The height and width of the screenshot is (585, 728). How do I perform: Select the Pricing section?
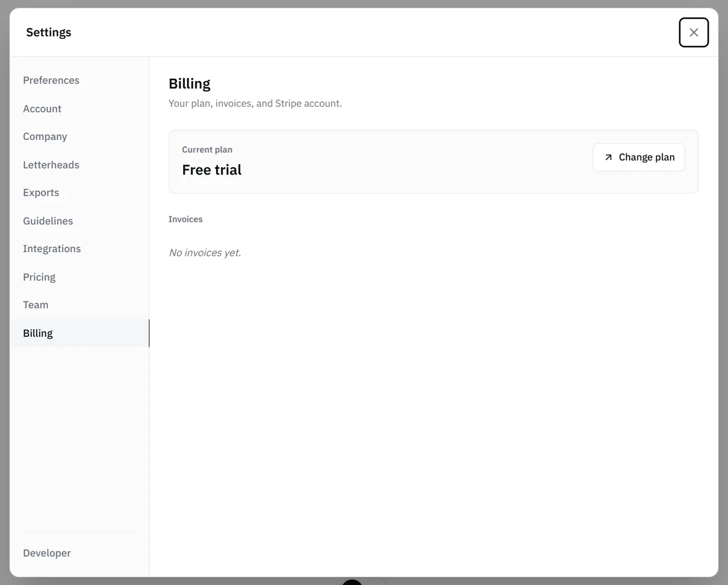(79, 277)
